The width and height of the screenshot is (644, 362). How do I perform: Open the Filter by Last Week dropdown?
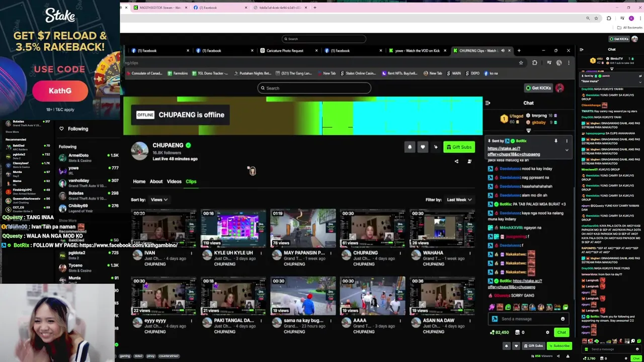click(459, 200)
